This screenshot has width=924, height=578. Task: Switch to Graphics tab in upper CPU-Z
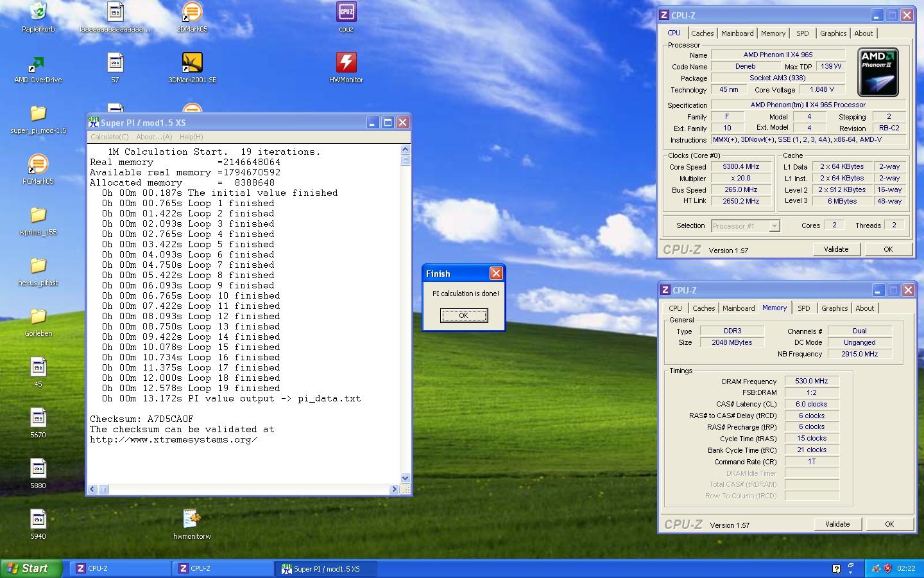click(x=834, y=33)
